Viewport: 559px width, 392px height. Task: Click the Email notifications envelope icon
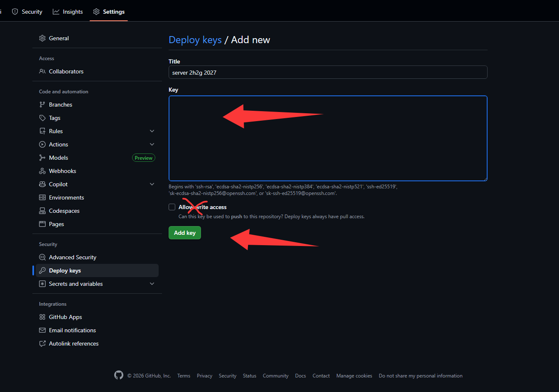coord(42,330)
